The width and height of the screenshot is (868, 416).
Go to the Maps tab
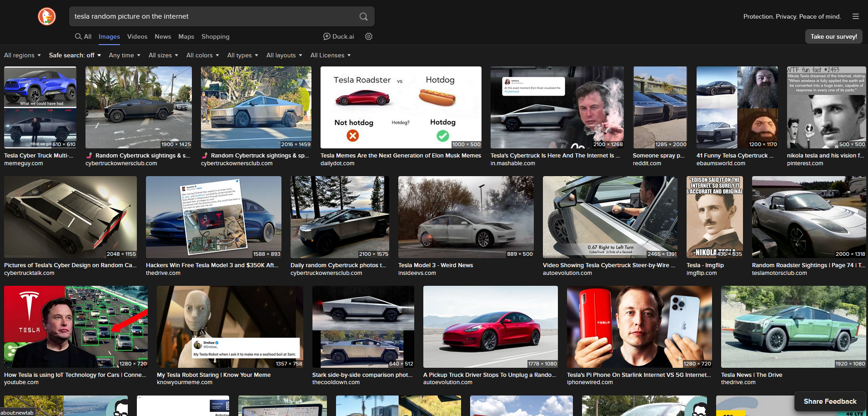[x=186, y=36]
